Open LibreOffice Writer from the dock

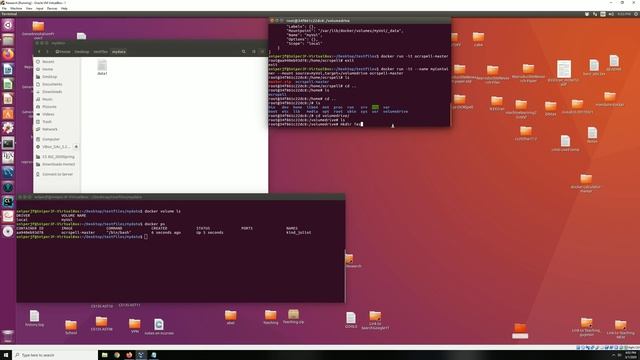8,69
